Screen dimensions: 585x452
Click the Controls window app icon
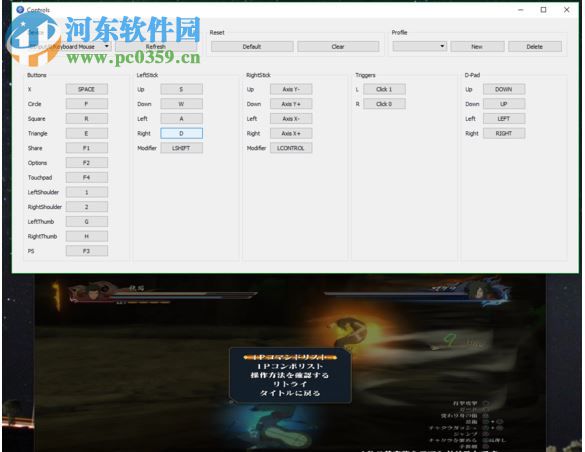coord(20,10)
